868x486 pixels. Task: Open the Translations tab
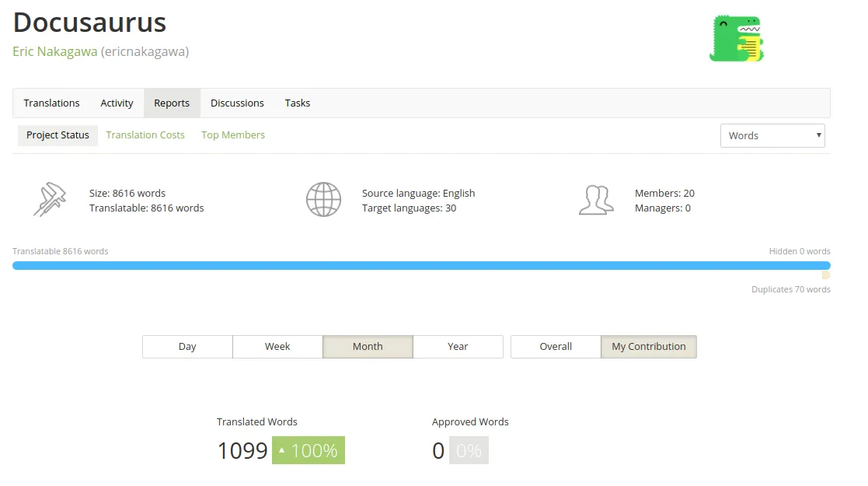pyautogui.click(x=51, y=103)
